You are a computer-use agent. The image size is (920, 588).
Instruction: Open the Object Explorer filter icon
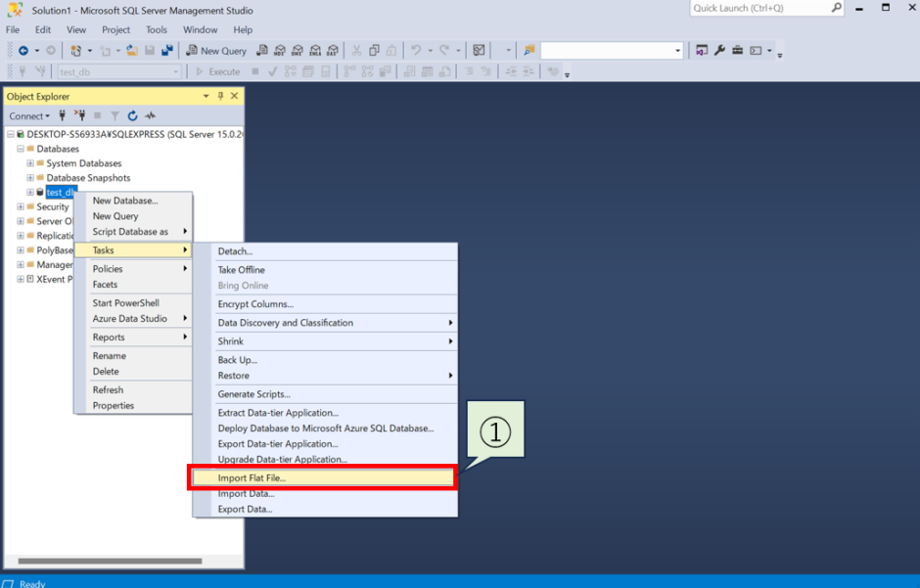tap(115, 115)
